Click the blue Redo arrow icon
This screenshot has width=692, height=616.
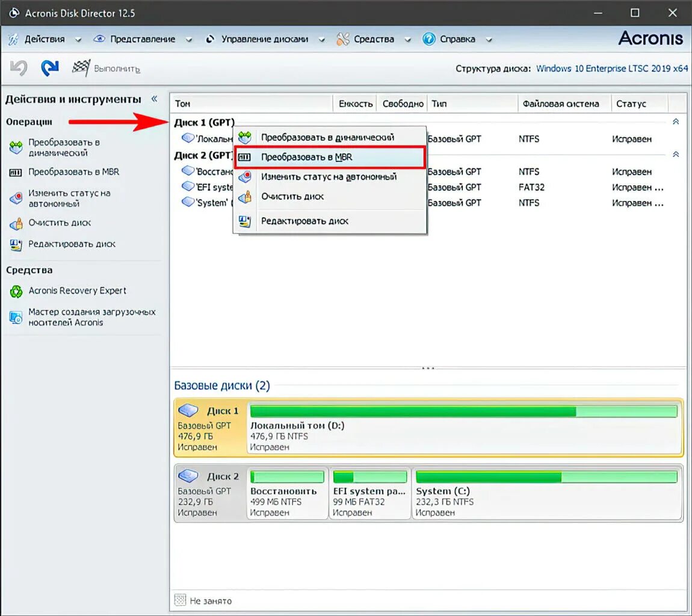(50, 68)
